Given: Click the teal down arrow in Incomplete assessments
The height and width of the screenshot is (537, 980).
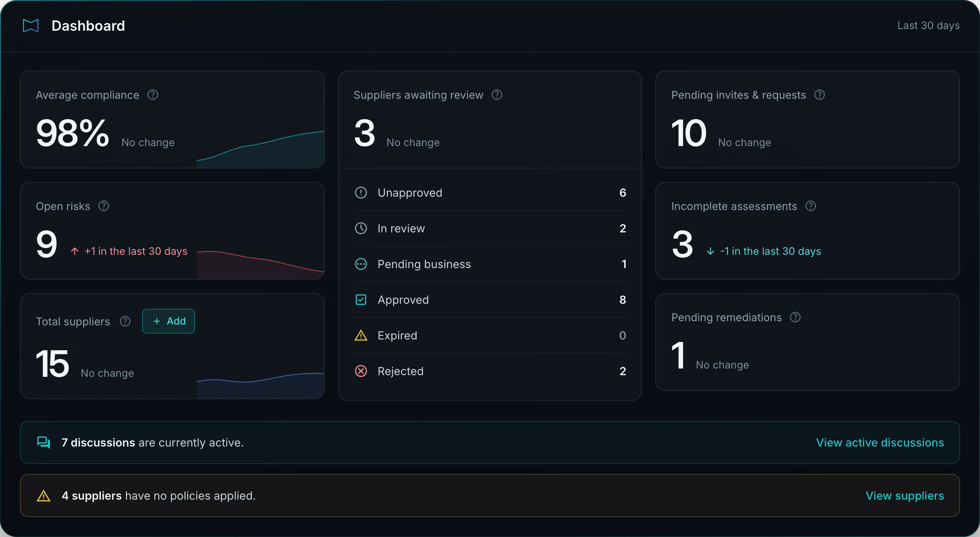Looking at the screenshot, I should (710, 251).
